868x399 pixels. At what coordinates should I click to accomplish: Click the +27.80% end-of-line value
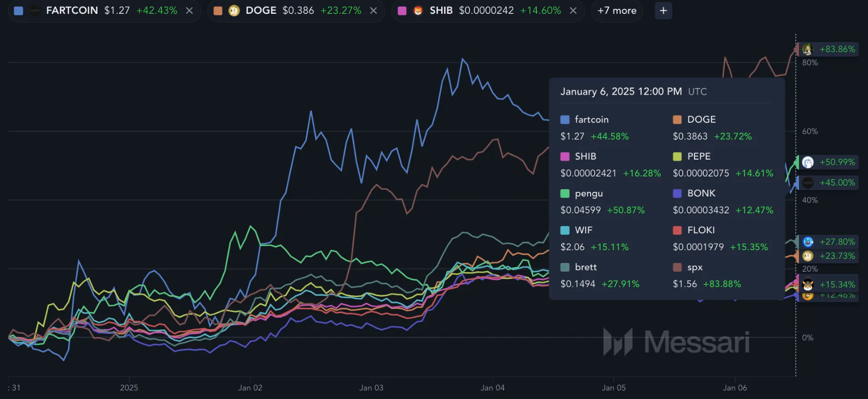837,242
